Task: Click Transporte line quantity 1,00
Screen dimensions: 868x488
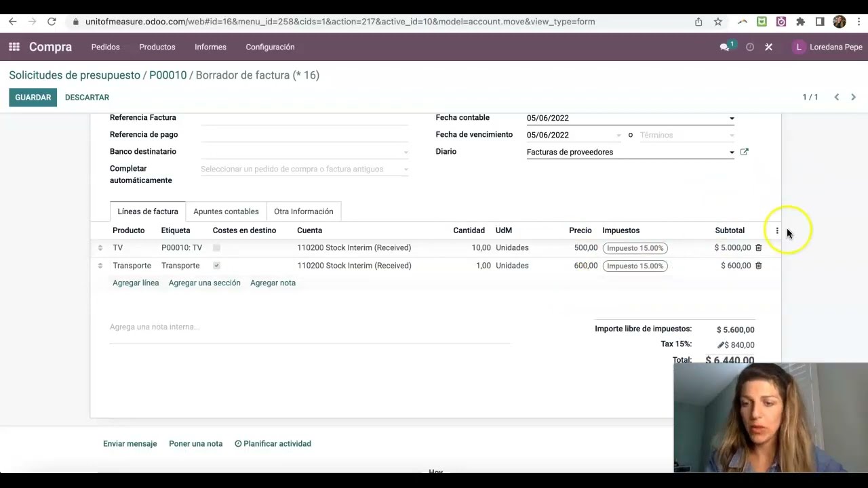Action: pos(483,266)
